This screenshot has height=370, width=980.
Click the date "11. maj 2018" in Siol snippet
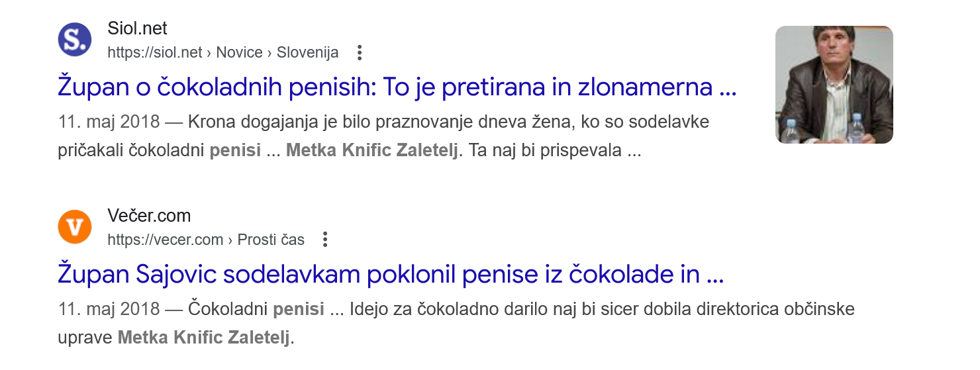109,122
